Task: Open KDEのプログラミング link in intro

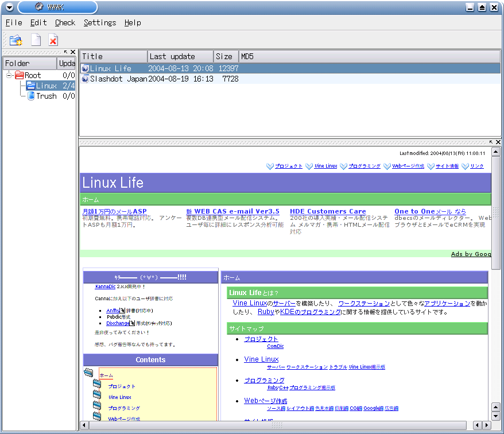Action: tap(310, 312)
